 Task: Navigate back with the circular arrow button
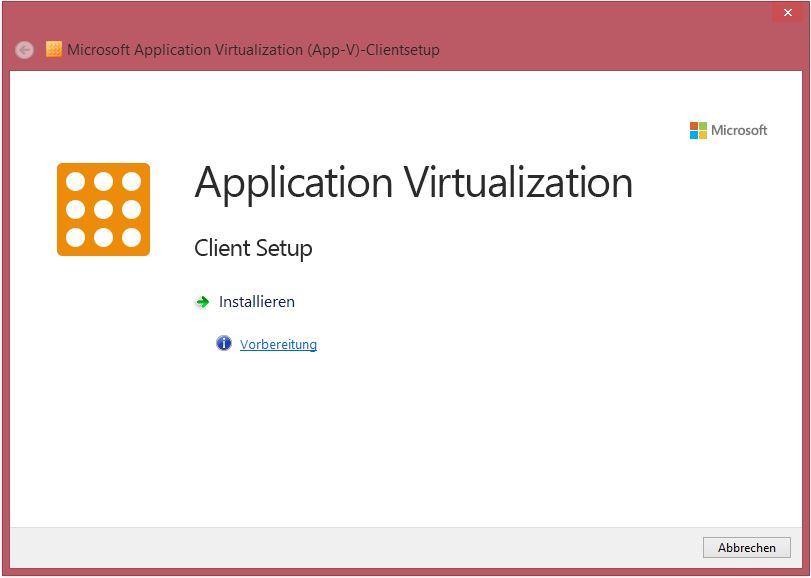22,48
